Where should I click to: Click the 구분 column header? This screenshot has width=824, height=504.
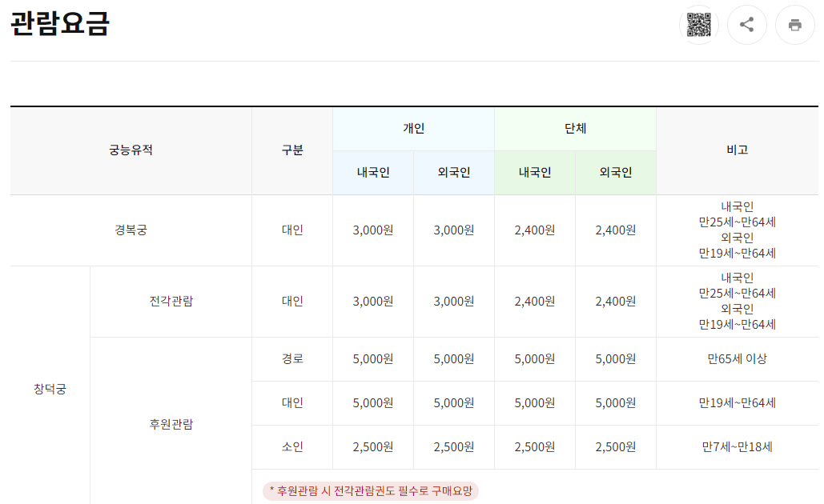(x=292, y=150)
